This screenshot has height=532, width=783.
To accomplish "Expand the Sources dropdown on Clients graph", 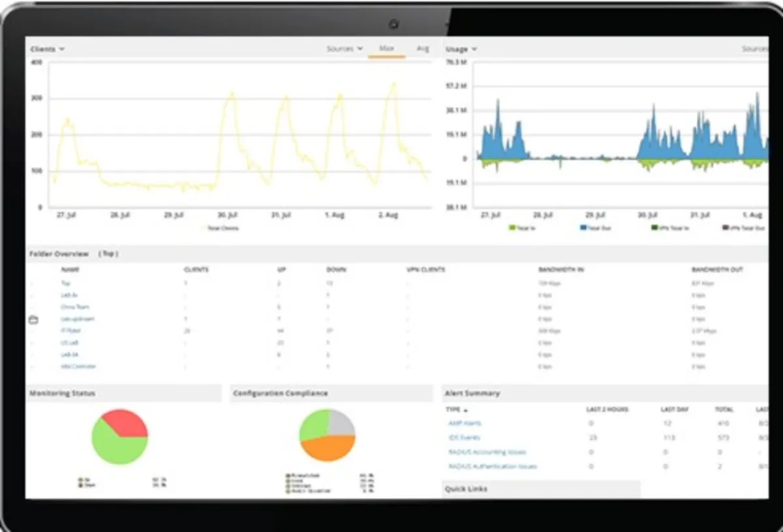I will [x=345, y=49].
